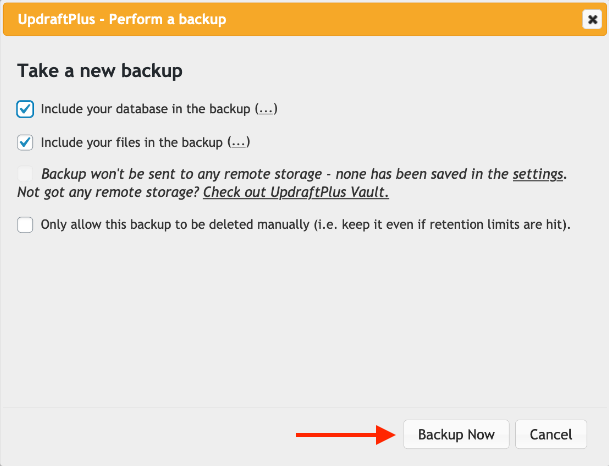This screenshot has width=609, height=466.
Task: Open the settings link
Action: point(538,174)
